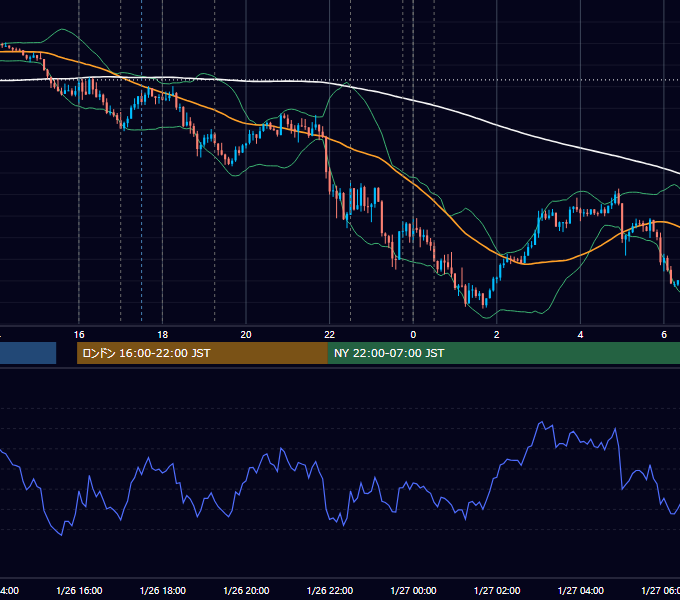Click the ロンドン 16:00-22:00 JST session bar
Screen dimensions: 680x600
[202, 353]
